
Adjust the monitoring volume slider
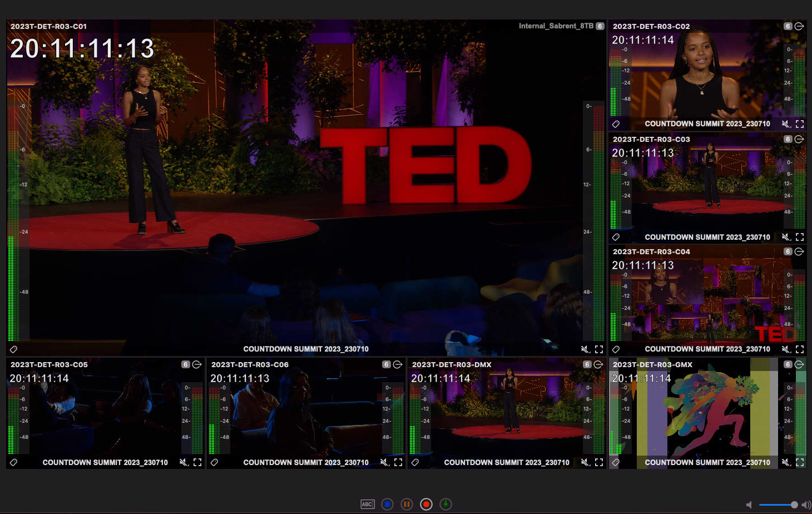778,505
